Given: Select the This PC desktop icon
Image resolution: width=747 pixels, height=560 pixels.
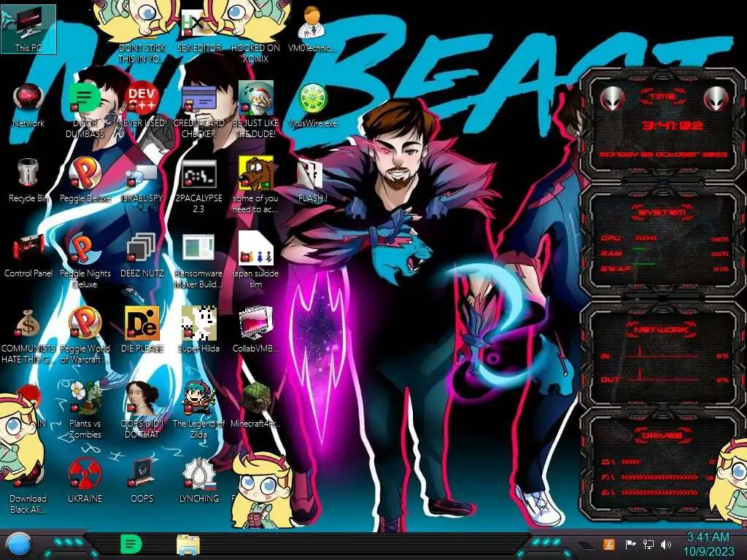Looking at the screenshot, I should click(x=28, y=29).
